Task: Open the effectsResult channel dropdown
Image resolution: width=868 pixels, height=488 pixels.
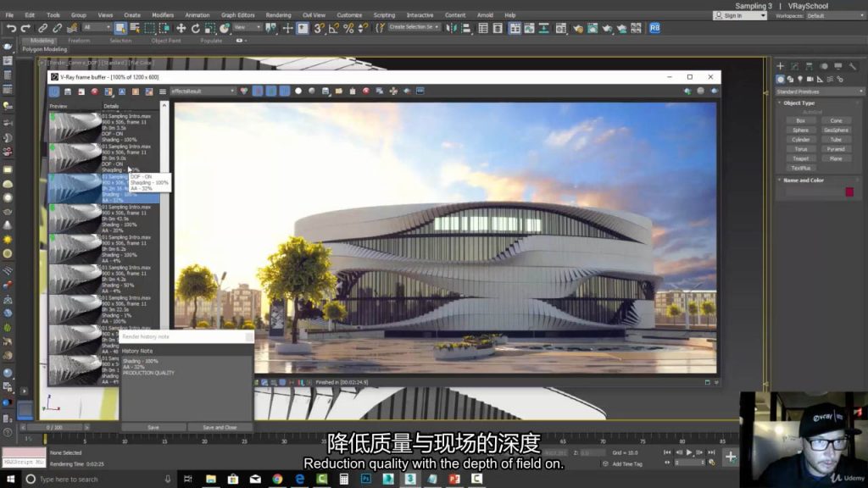Action: point(203,91)
